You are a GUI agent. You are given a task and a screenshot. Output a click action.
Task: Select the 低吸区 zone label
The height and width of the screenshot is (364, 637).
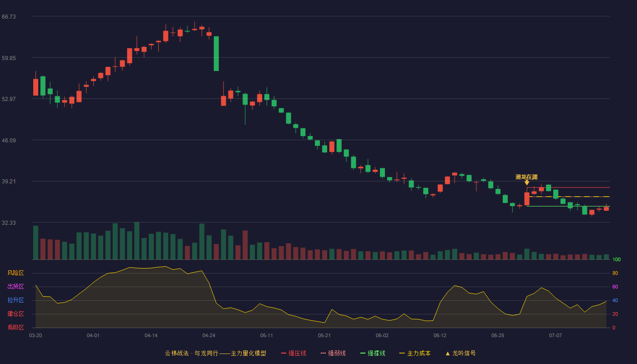pyautogui.click(x=15, y=328)
